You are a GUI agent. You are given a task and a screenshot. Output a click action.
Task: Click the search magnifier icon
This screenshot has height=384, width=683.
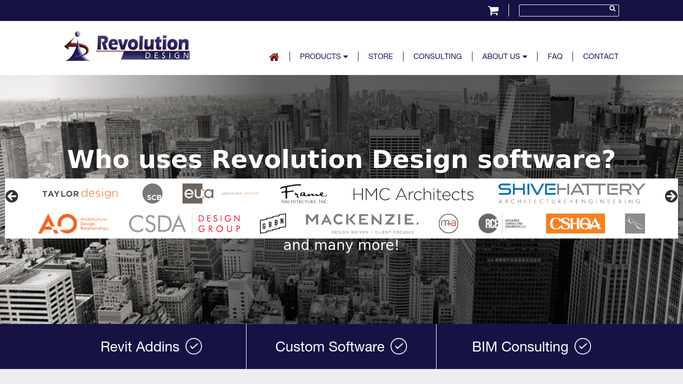point(612,9)
